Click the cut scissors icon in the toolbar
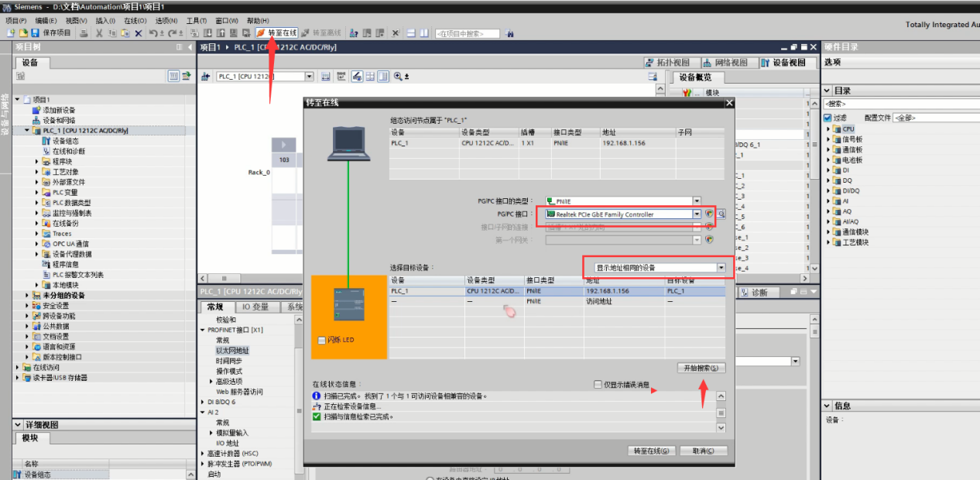The image size is (980, 480). point(99,33)
